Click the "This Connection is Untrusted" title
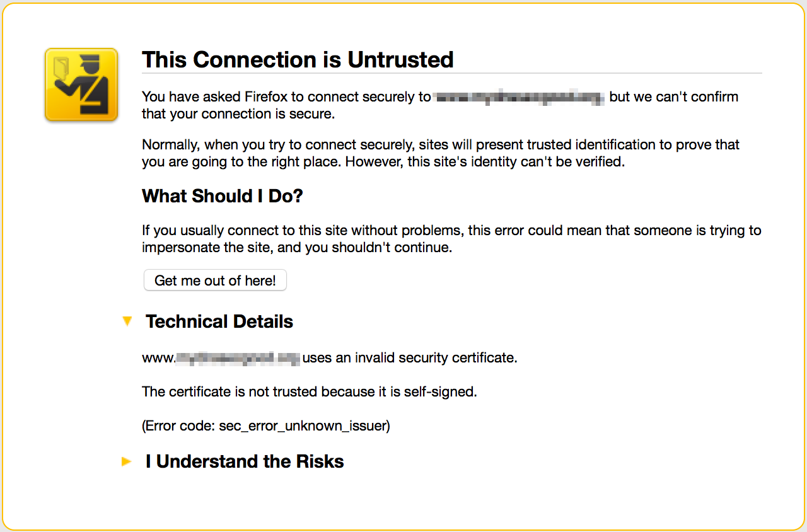 (298, 60)
